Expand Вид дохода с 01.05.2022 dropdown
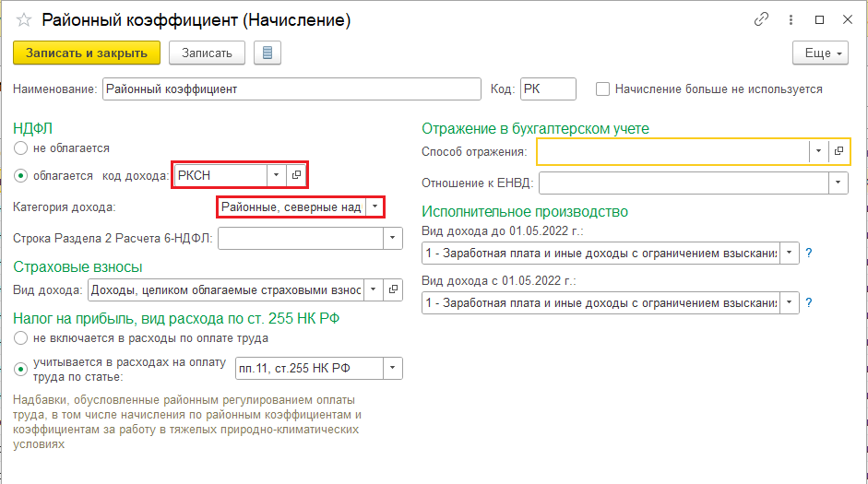The image size is (868, 484). tap(790, 302)
